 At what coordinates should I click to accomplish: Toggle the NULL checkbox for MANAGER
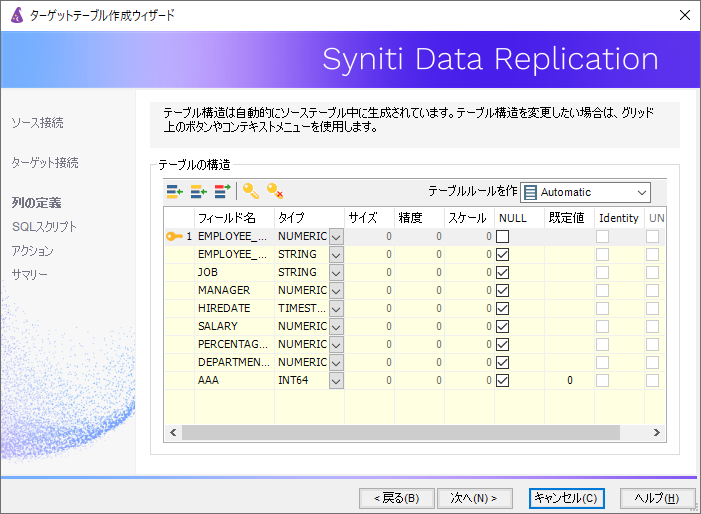pyautogui.click(x=503, y=291)
